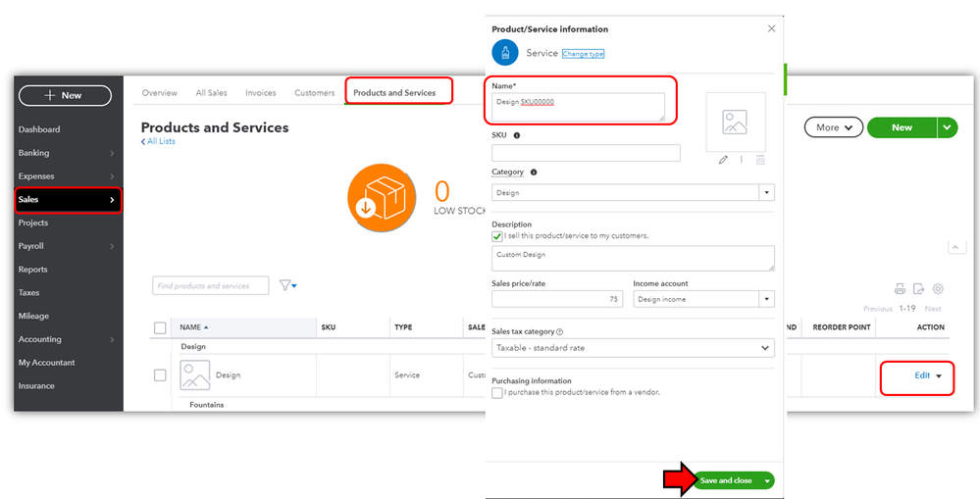Check the select-all checkbox in table header
The width and height of the screenshot is (980, 499).
(160, 327)
